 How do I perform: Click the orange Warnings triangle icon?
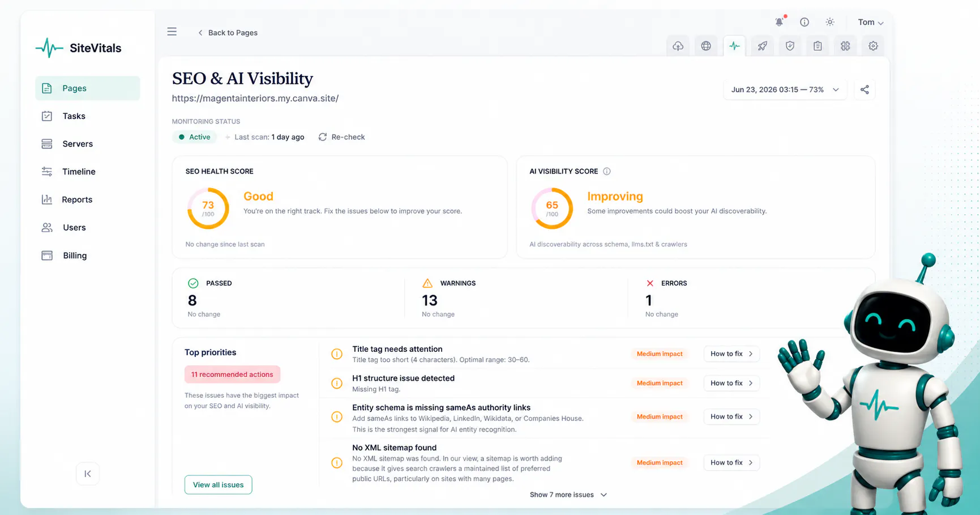[x=427, y=283]
